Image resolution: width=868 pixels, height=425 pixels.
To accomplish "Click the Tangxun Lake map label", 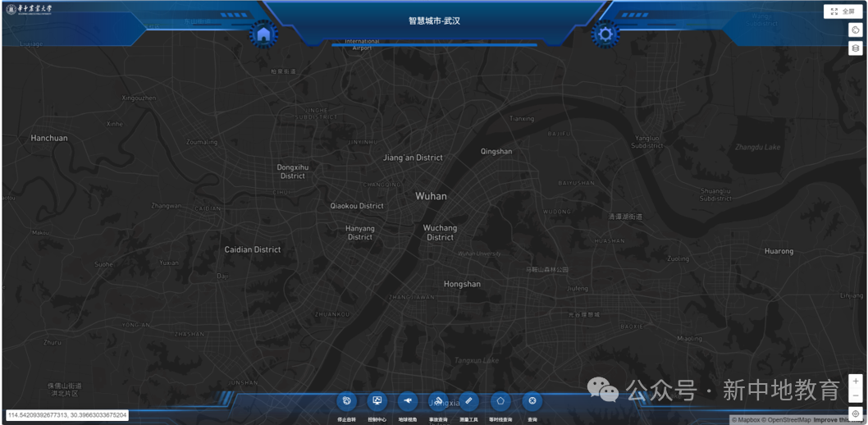I will 477,360.
